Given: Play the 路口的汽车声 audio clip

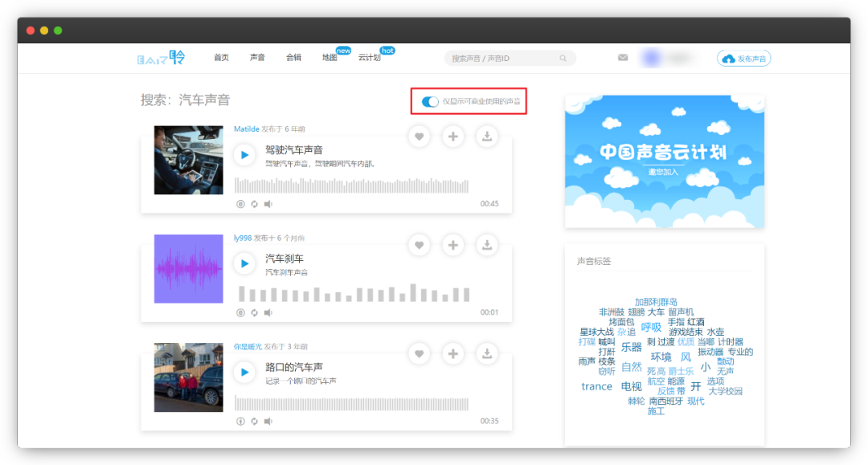Looking at the screenshot, I should tap(244, 372).
